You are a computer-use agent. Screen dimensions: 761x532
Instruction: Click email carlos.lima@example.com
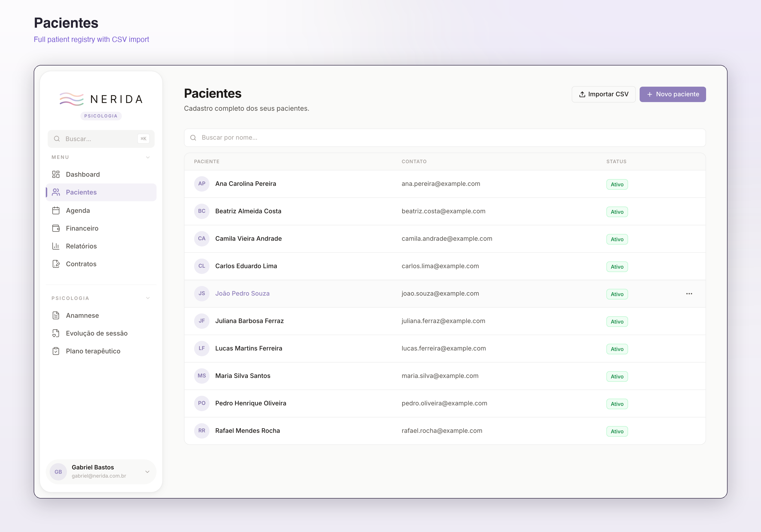tap(440, 266)
